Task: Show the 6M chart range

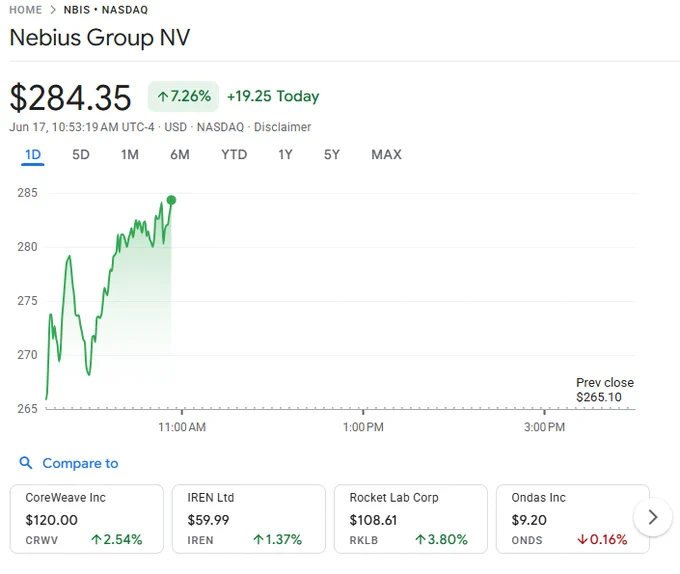Action: pos(180,155)
